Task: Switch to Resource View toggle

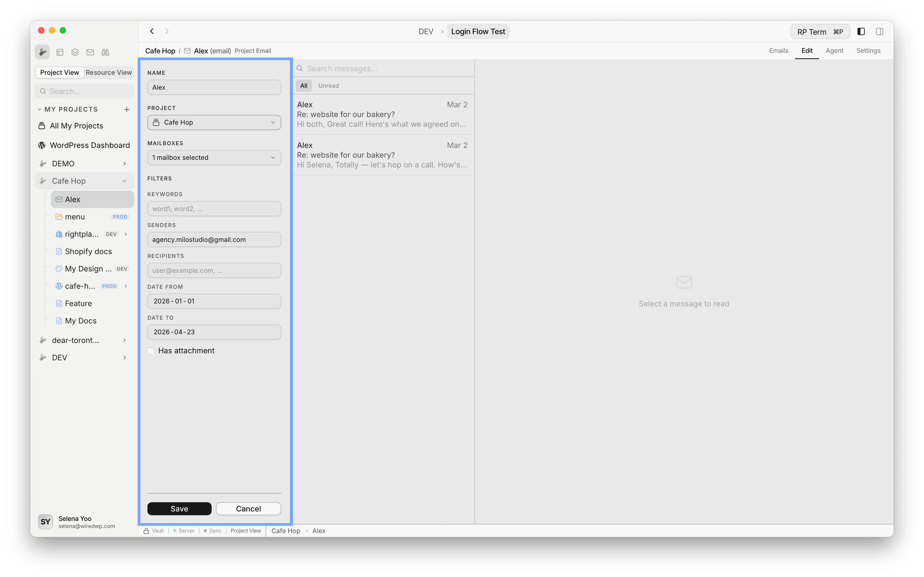Action: click(109, 73)
